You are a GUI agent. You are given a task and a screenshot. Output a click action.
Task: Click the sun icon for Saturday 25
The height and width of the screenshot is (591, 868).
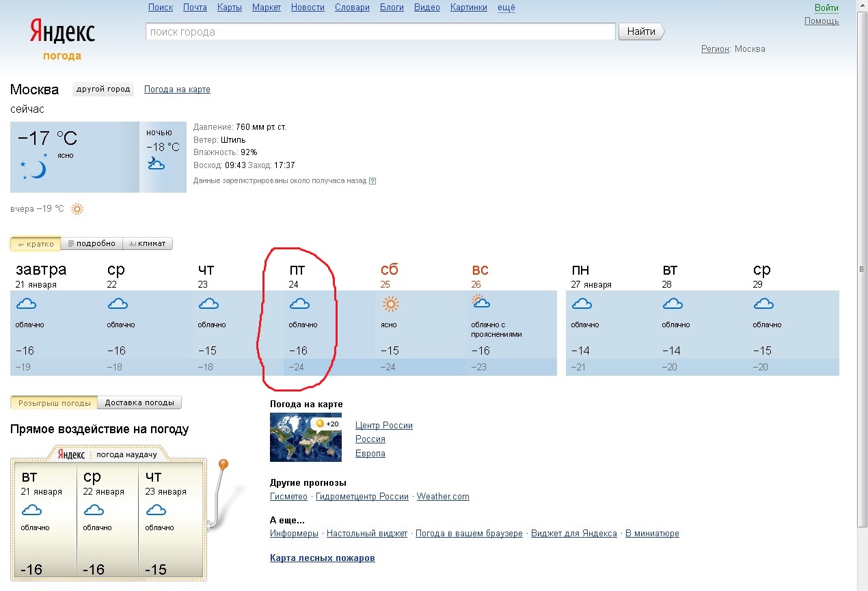click(390, 304)
